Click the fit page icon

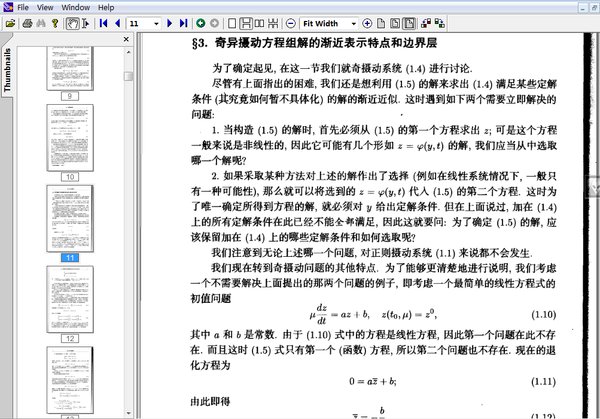click(x=395, y=23)
